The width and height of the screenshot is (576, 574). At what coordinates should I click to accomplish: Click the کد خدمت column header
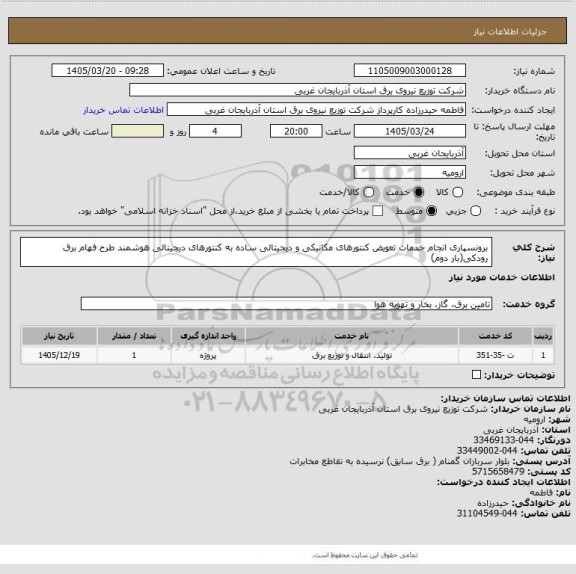tap(495, 336)
